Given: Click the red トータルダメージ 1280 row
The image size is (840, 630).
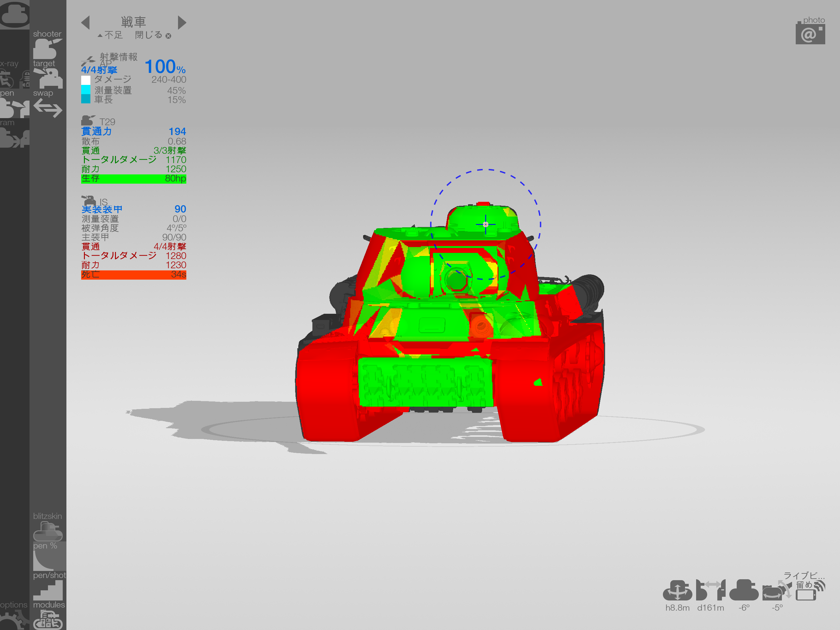Looking at the screenshot, I should [x=134, y=256].
